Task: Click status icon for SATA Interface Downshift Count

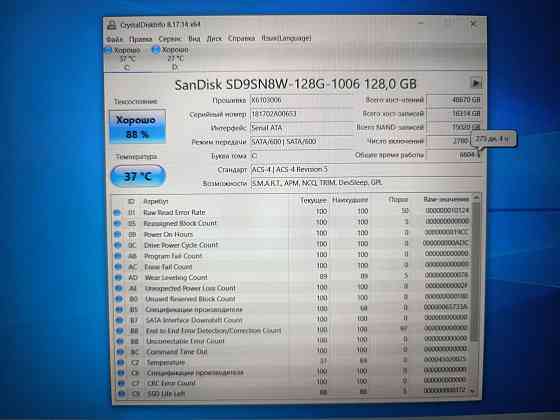Action: coord(120,320)
